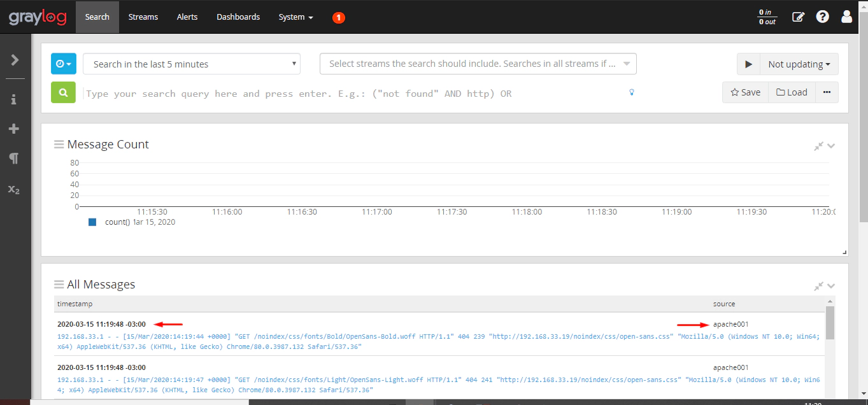Open the help question mark icon
This screenshot has width=868, height=405.
[x=822, y=17]
